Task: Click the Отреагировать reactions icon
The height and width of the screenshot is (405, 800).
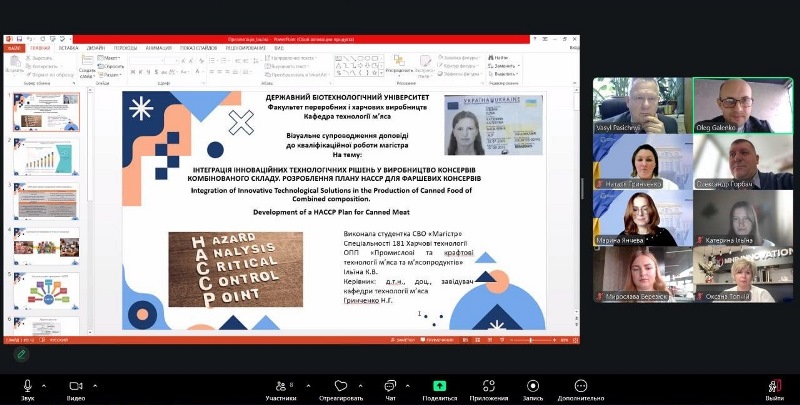Action: pos(341,386)
